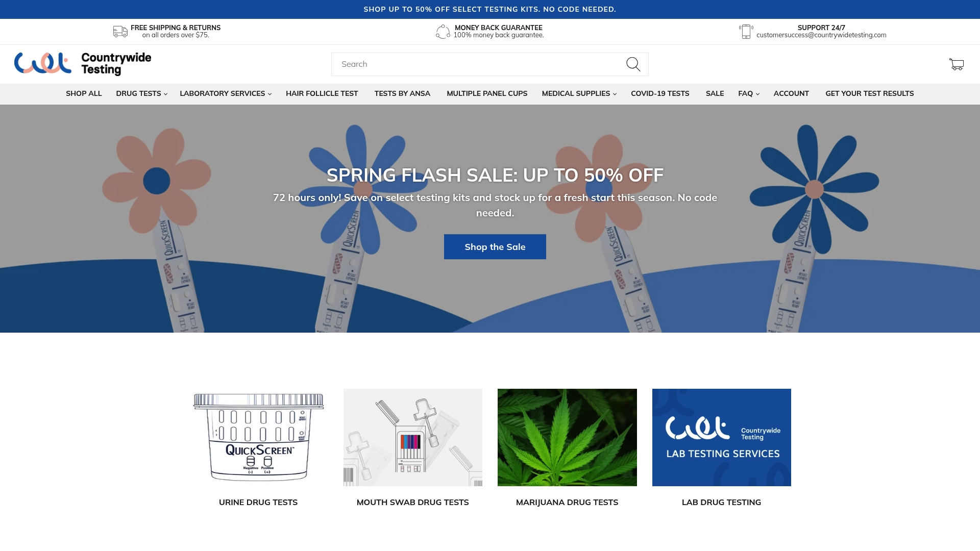This screenshot has height=551, width=980.
Task: Open the search magnifier icon
Action: click(633, 64)
